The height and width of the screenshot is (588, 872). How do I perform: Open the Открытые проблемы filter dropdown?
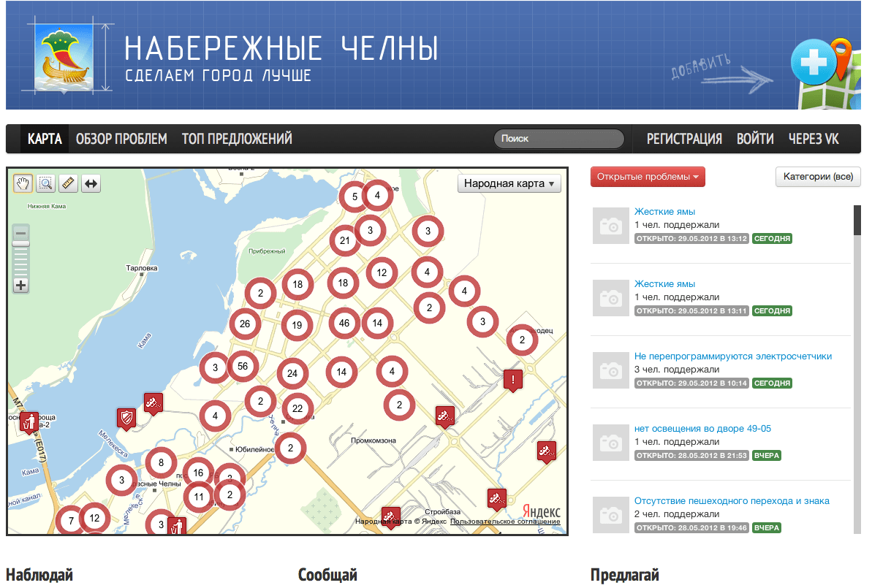coord(648,177)
